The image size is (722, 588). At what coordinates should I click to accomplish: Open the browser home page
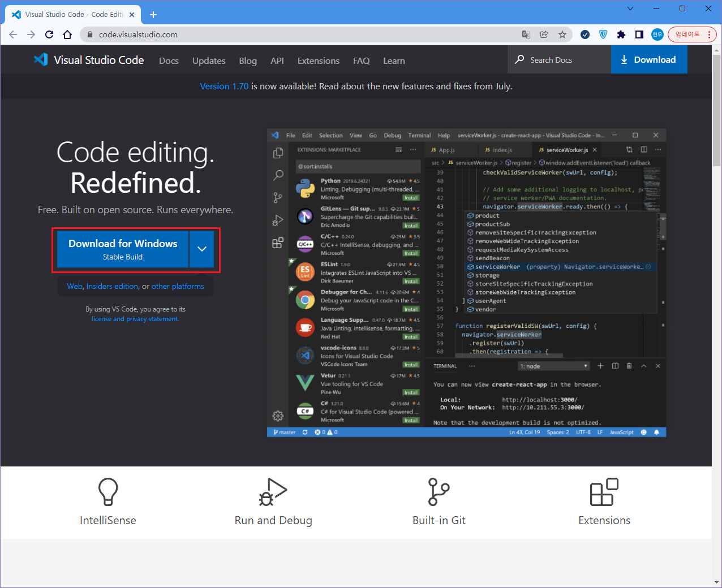(x=67, y=34)
